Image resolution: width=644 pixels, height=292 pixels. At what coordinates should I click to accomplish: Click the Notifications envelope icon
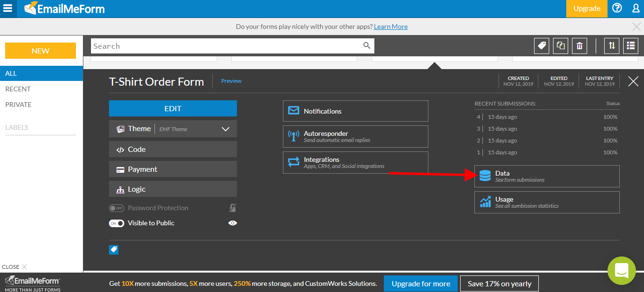coord(294,111)
